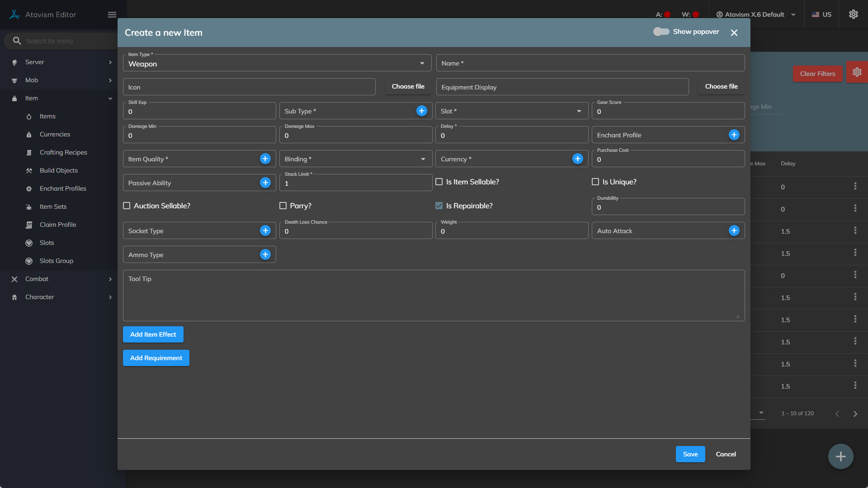This screenshot has width=868, height=488.
Task: Open the Binding dropdown list
Action: 355,159
